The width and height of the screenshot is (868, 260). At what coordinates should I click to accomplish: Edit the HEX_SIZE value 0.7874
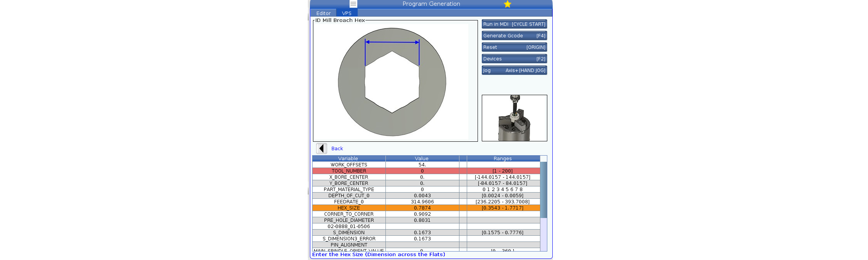point(422,208)
